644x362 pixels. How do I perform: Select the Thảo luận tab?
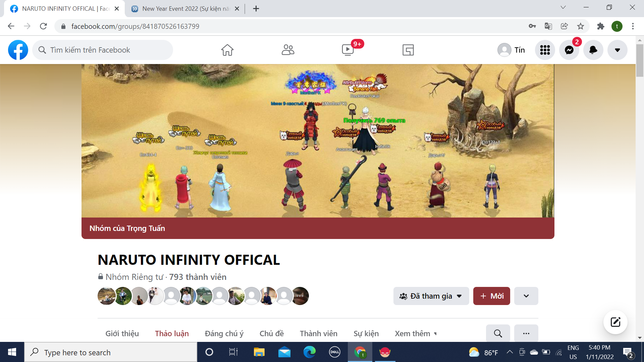[x=172, y=334]
